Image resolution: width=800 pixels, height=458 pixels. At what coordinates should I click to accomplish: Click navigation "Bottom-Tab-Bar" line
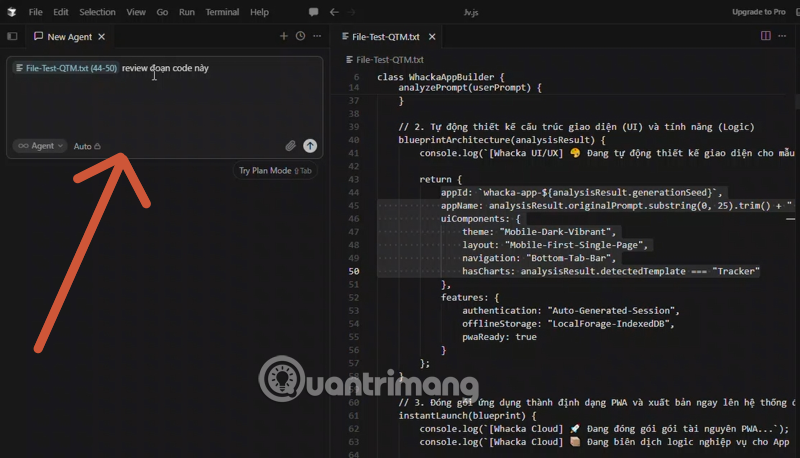point(539,258)
